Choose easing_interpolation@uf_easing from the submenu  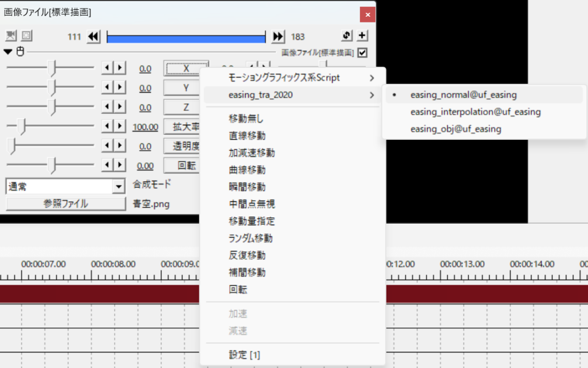point(475,112)
